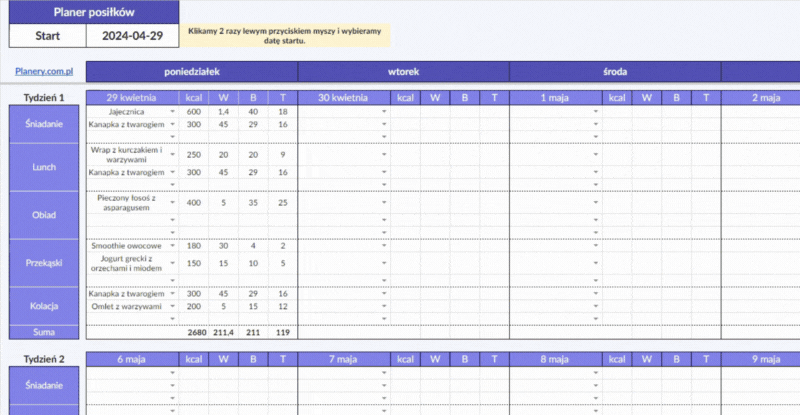Select the Smoothie owocowe kcal value 180
Image resolution: width=800 pixels, height=415 pixels.
point(194,246)
